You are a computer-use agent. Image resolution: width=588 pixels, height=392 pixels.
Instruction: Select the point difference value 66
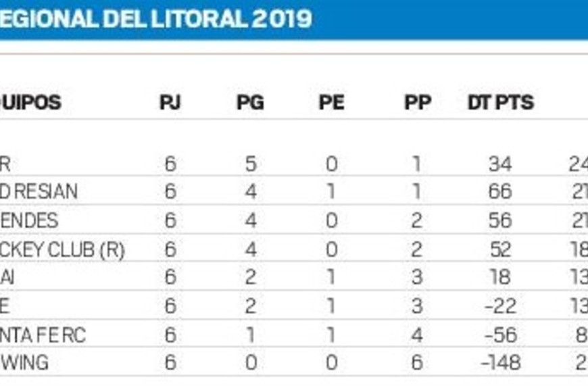[499, 192]
